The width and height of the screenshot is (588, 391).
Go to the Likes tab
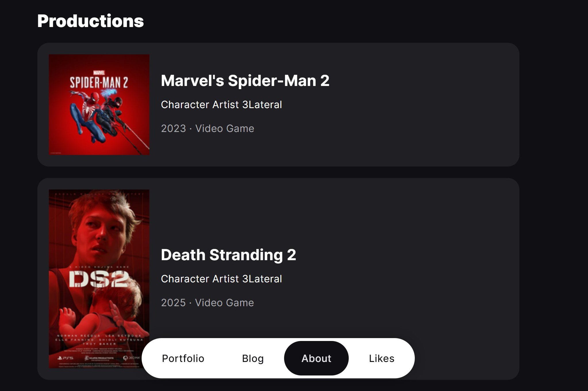coord(381,358)
